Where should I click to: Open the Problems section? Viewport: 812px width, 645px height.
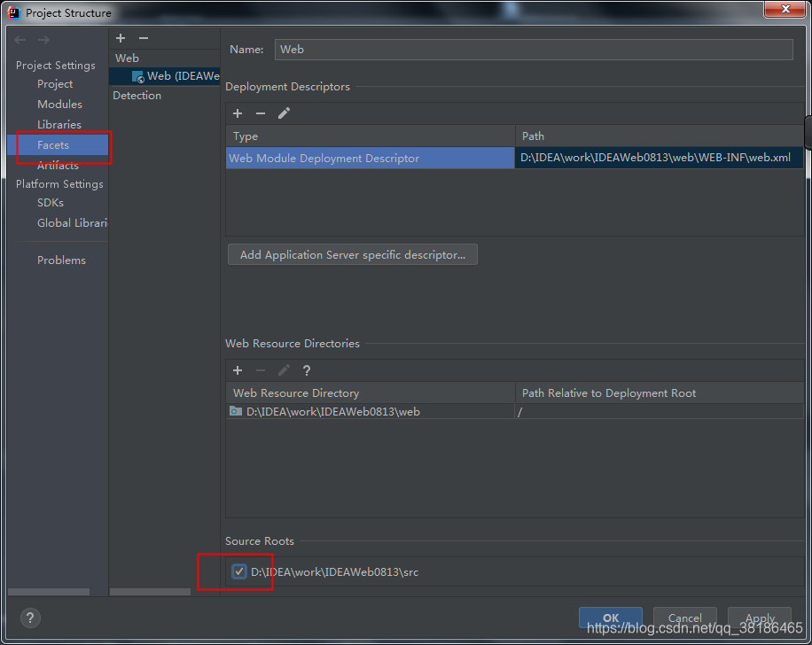62,260
